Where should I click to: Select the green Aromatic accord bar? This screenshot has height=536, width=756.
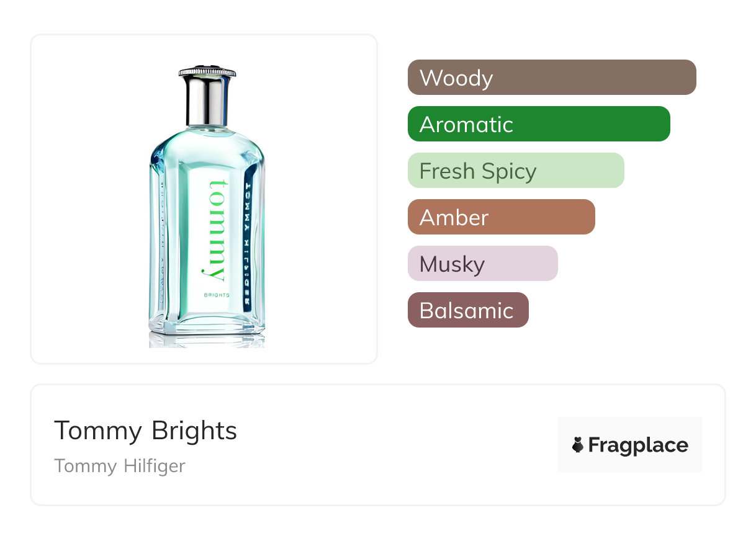click(x=539, y=124)
